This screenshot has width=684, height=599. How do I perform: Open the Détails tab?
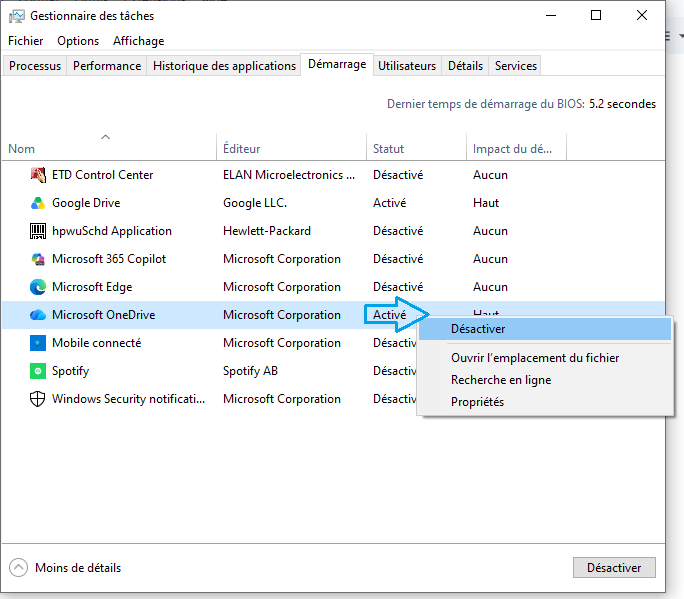click(x=465, y=65)
